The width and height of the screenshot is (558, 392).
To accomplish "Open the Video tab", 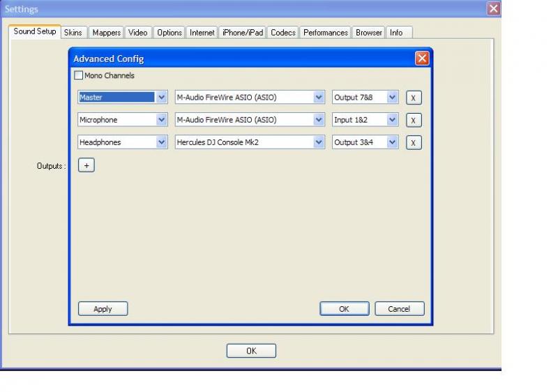I will [x=138, y=33].
